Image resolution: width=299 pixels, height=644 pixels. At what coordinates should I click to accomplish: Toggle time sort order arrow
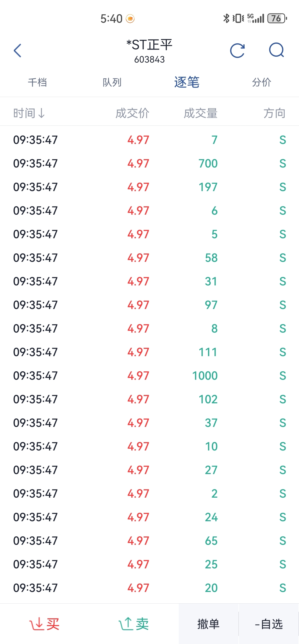[x=41, y=113]
